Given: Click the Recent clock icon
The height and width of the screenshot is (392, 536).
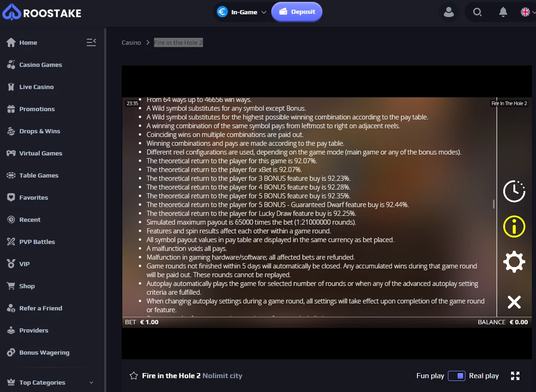Looking at the screenshot, I should coord(11,220).
